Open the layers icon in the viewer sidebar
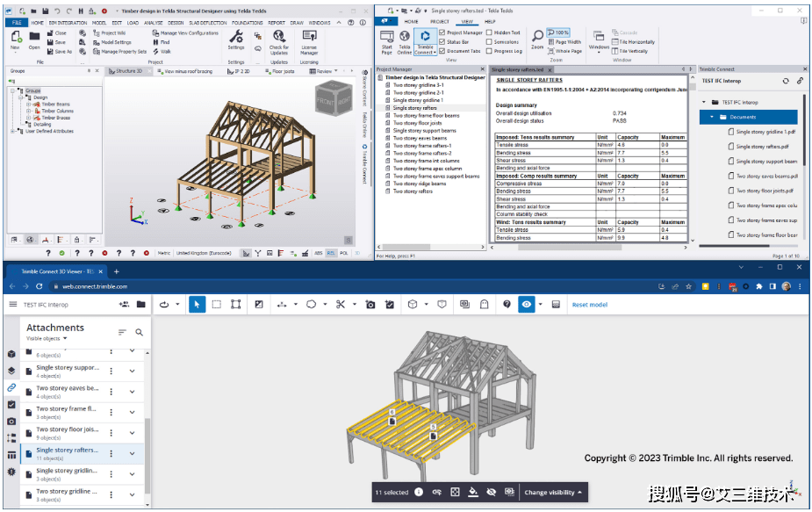Screen dimensions: 812x512 point(11,371)
